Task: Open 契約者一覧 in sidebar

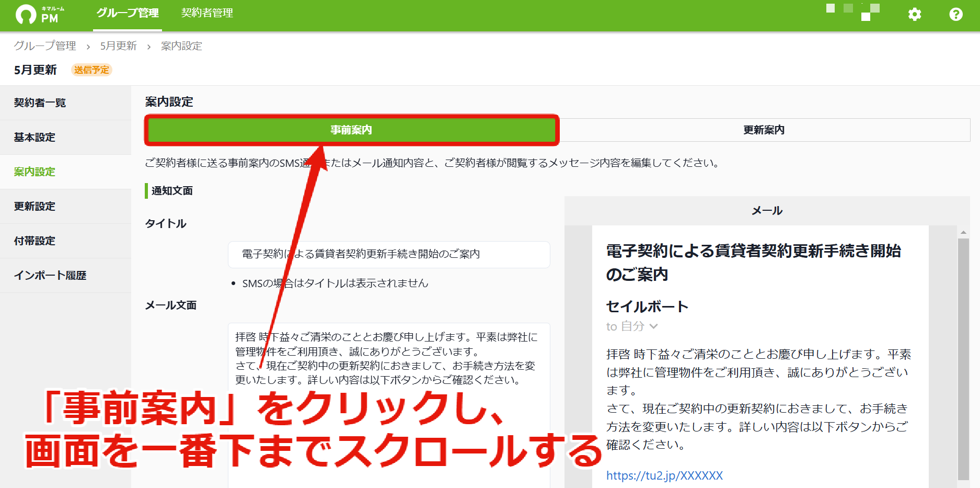Action: [65, 103]
